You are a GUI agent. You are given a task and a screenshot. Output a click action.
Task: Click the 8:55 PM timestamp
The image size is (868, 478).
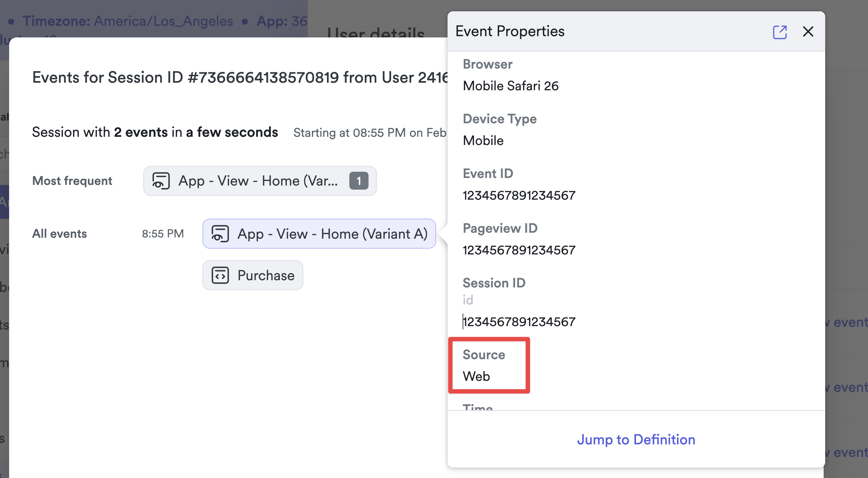163,234
